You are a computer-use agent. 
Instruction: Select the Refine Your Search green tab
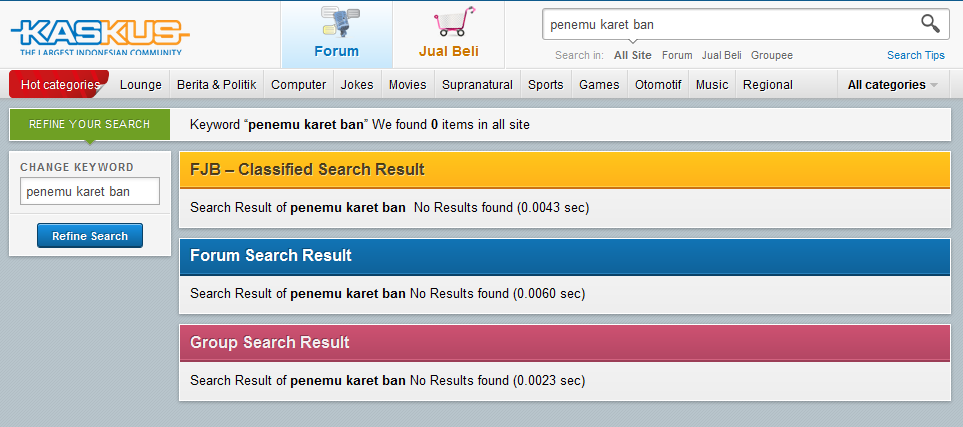(x=90, y=124)
